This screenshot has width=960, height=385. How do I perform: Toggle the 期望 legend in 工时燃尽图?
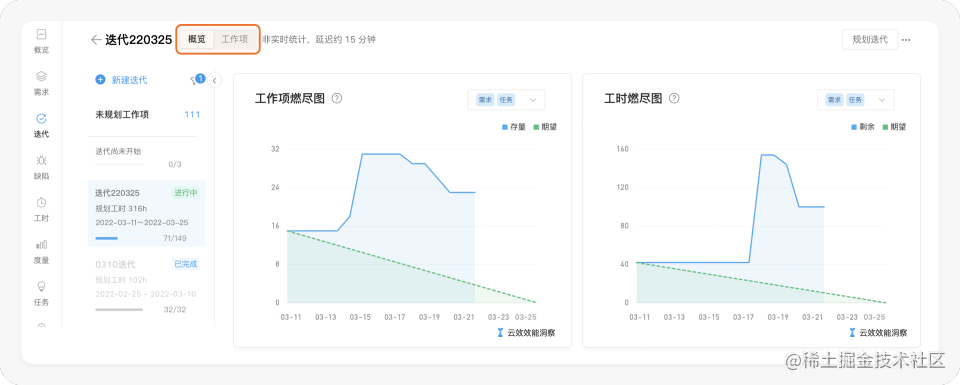[894, 127]
